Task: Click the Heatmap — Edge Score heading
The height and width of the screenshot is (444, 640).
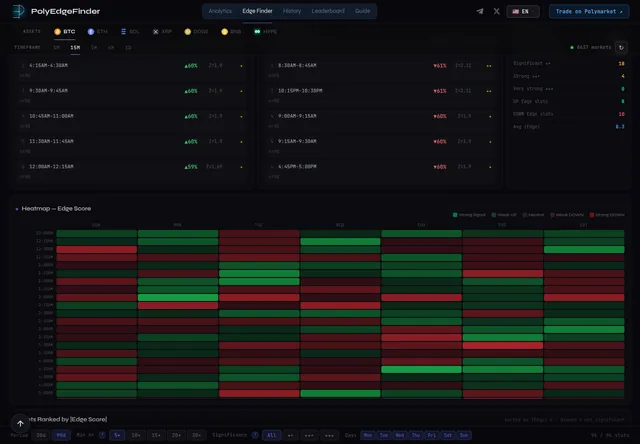Action: (56, 209)
